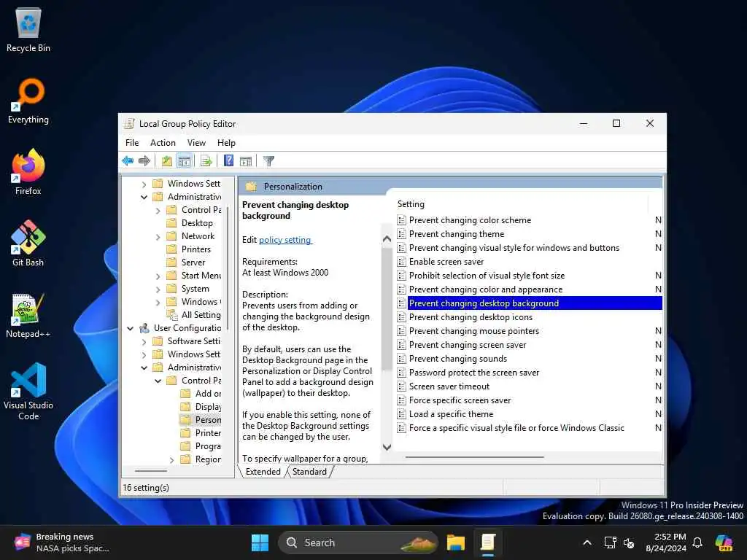
Task: Collapse user Control Panel tree node
Action: pyautogui.click(x=158, y=381)
